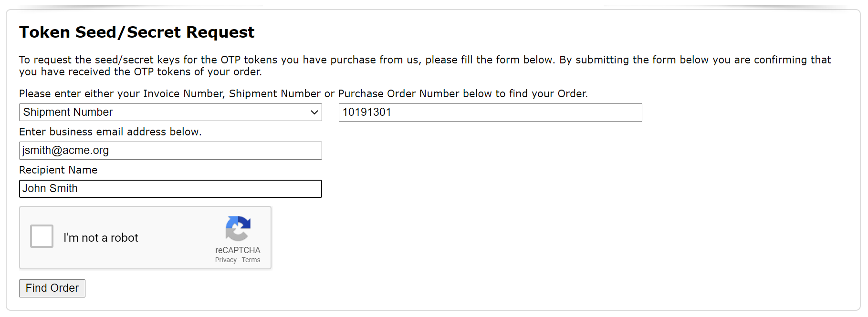This screenshot has height=317, width=868.
Task: Click the "Token Seed/Secret Request" heading
Action: 136,32
